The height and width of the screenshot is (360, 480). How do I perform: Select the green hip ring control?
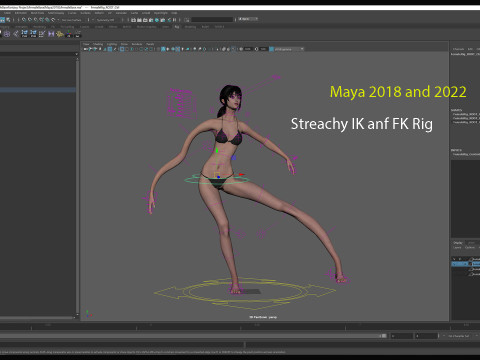click(217, 180)
